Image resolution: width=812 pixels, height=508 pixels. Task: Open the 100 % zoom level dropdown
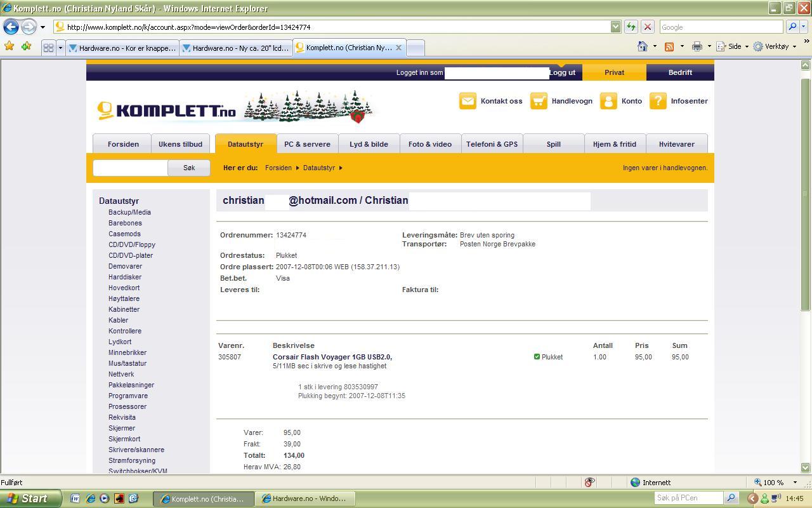[795, 483]
